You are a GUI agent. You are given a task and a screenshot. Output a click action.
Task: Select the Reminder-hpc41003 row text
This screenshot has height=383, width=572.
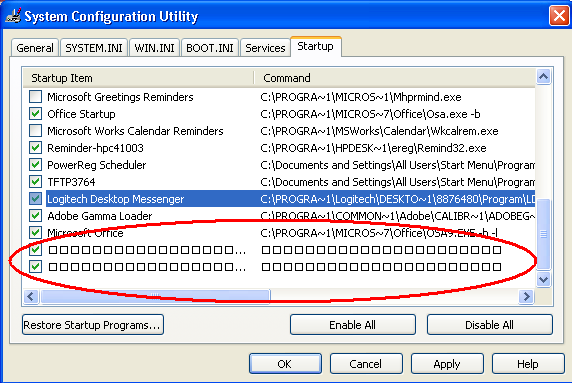click(95, 148)
